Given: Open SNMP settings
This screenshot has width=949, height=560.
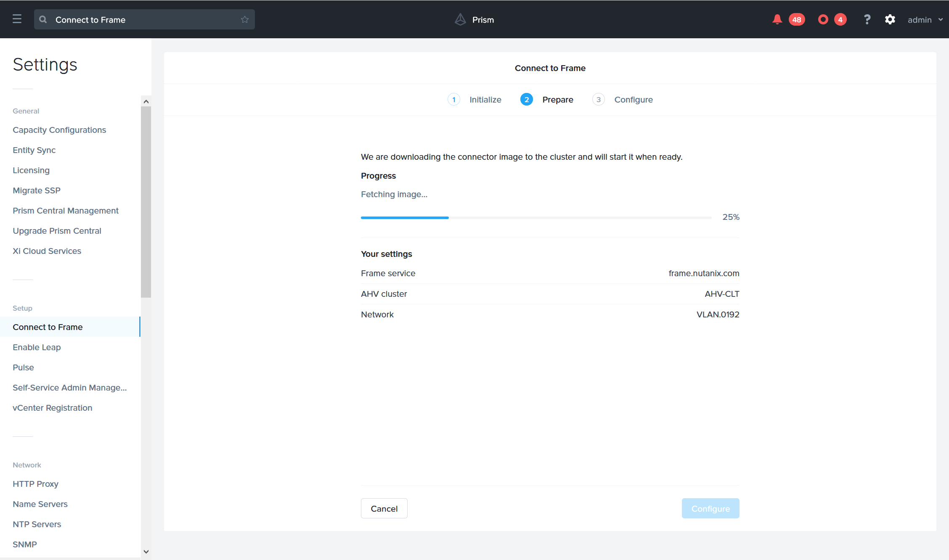Looking at the screenshot, I should [x=25, y=544].
